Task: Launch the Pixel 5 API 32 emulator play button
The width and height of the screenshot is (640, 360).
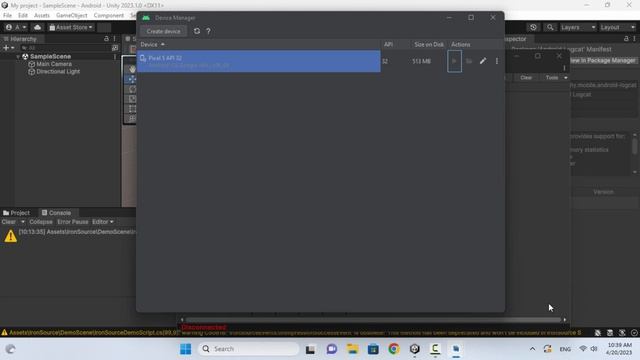Action: click(x=454, y=61)
